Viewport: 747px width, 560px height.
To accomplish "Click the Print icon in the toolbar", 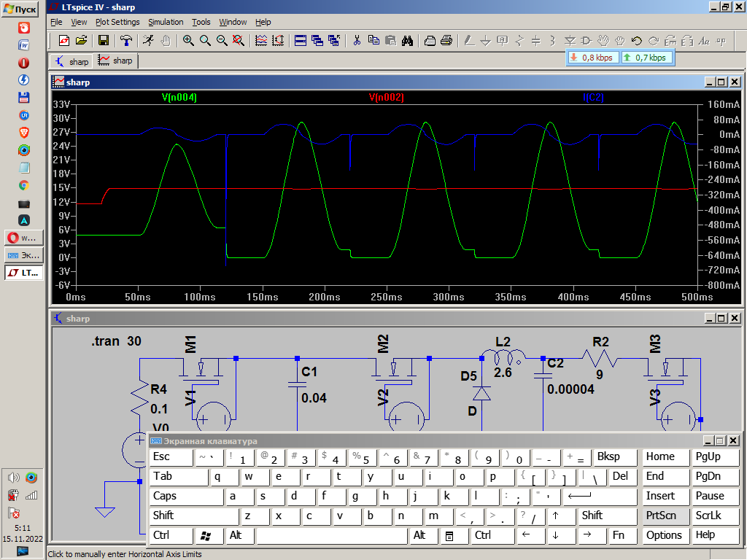I will click(x=446, y=40).
